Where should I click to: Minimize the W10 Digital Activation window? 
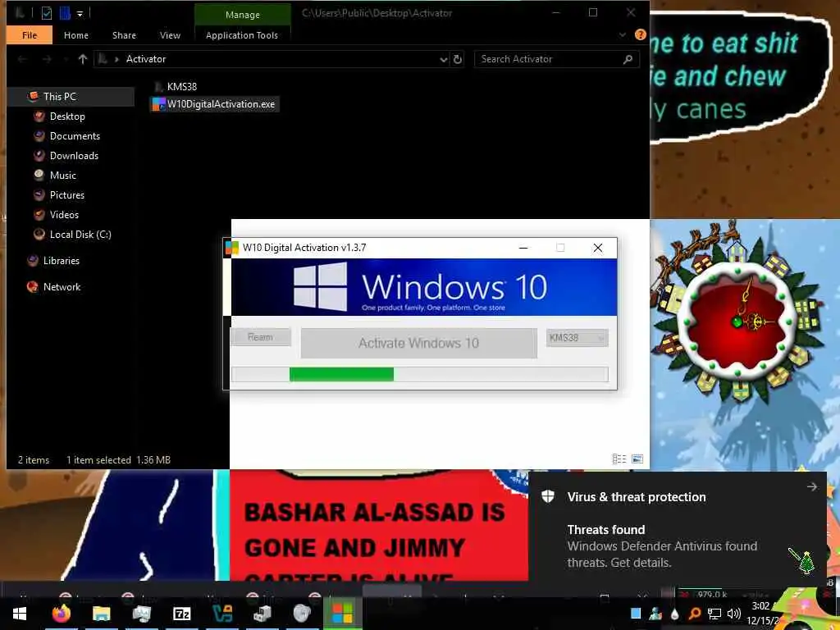click(523, 248)
